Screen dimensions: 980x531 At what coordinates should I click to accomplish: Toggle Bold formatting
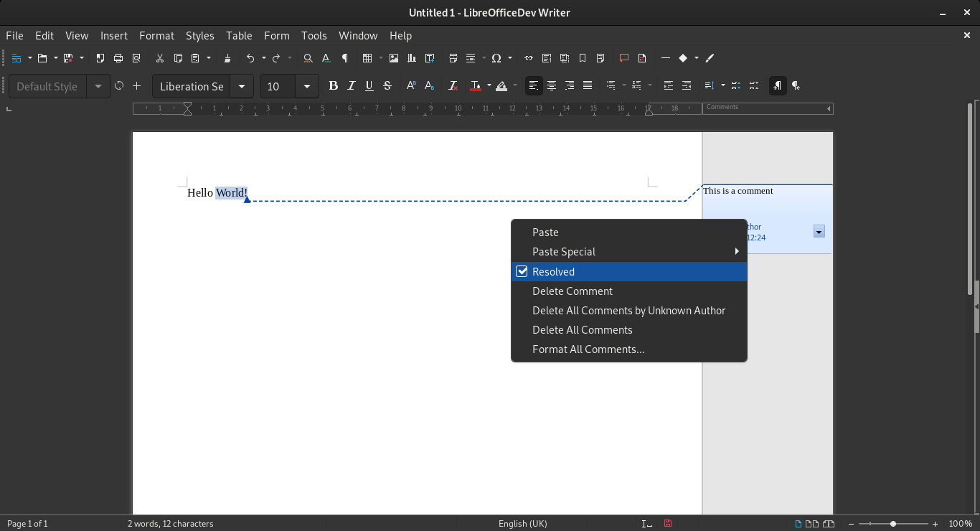click(x=333, y=86)
